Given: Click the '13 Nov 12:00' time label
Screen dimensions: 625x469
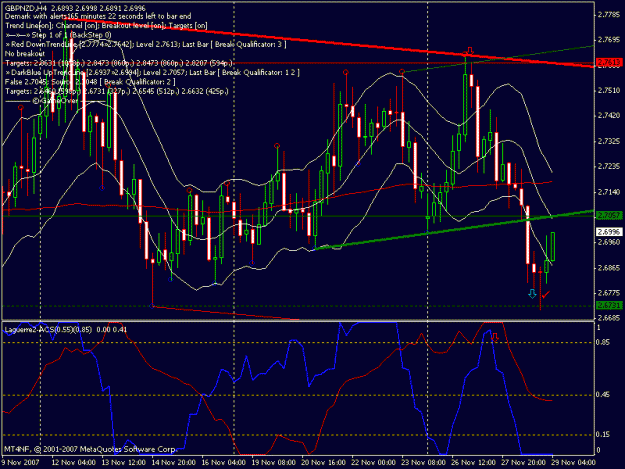Looking at the screenshot, I should pos(124,463).
